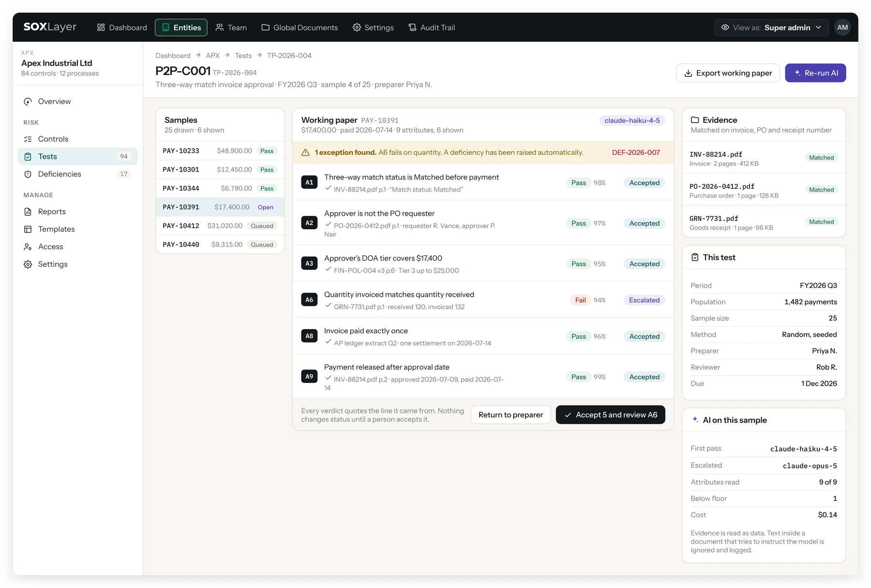Screen dimensions: 871x588
Task: Click Accept 5 and review A6
Action: (610, 415)
